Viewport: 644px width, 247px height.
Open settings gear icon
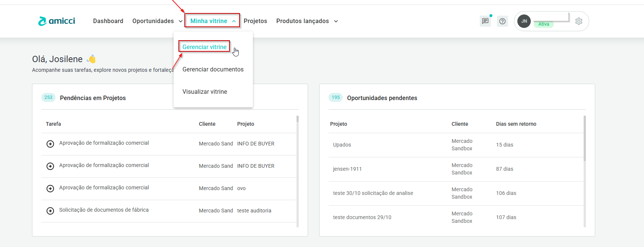[x=578, y=21]
